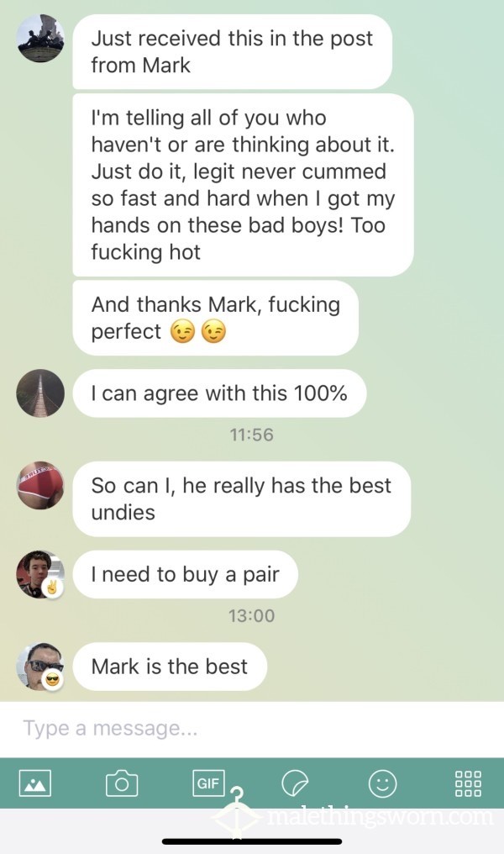
Task: Select the 'I'm telling all of you' message
Action: [244, 185]
